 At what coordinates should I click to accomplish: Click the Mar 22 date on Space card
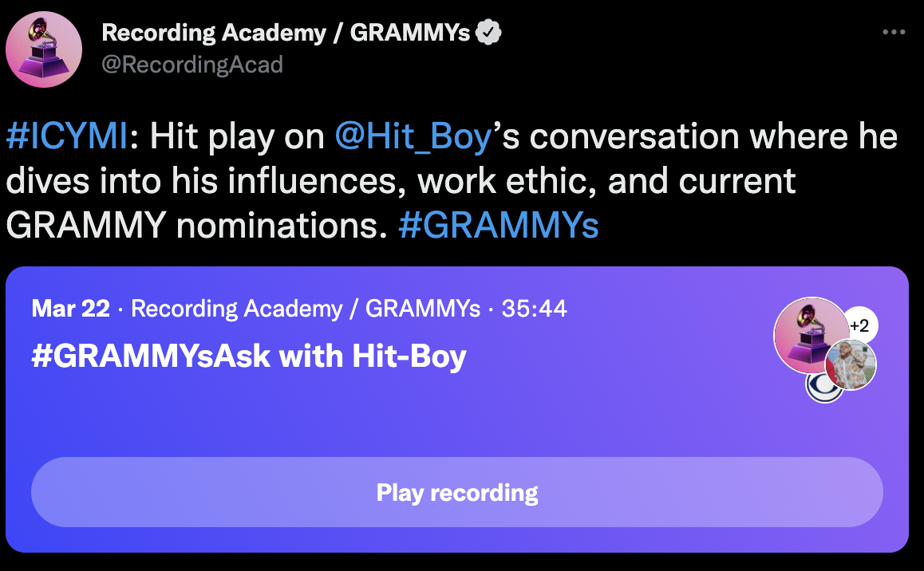click(71, 309)
